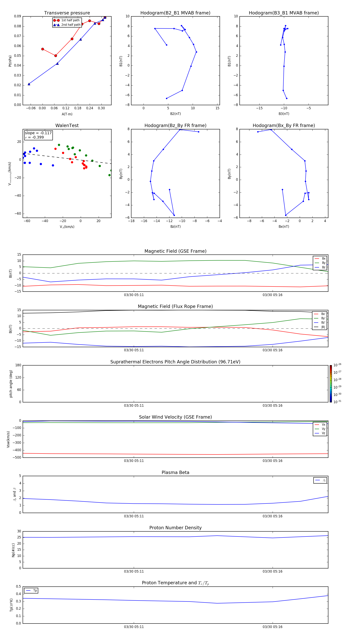
Task: Click the pitch angle flux colorbar
Action: (331, 384)
